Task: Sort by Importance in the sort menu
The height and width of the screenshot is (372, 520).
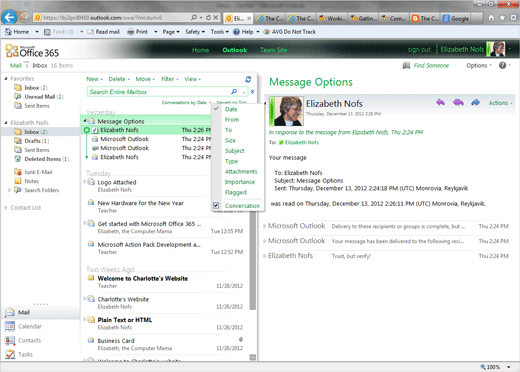Action: tap(240, 182)
